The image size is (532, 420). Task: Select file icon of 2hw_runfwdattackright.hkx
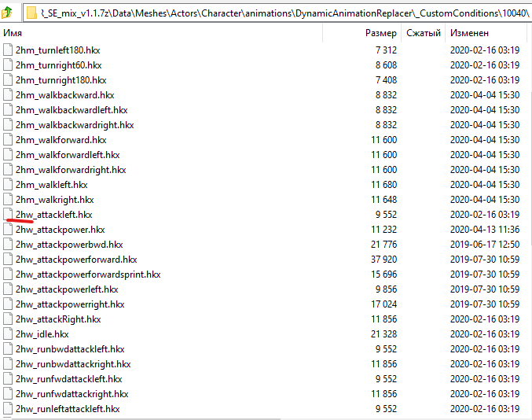point(8,393)
